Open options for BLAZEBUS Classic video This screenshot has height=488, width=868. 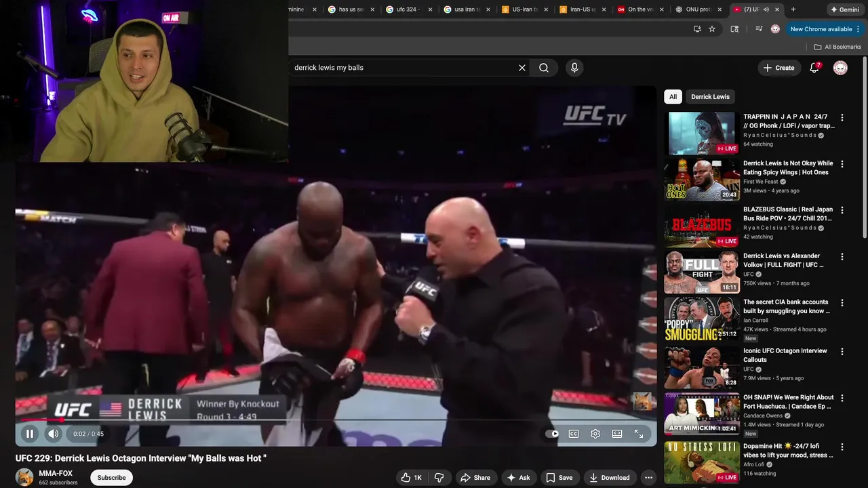coord(842,210)
